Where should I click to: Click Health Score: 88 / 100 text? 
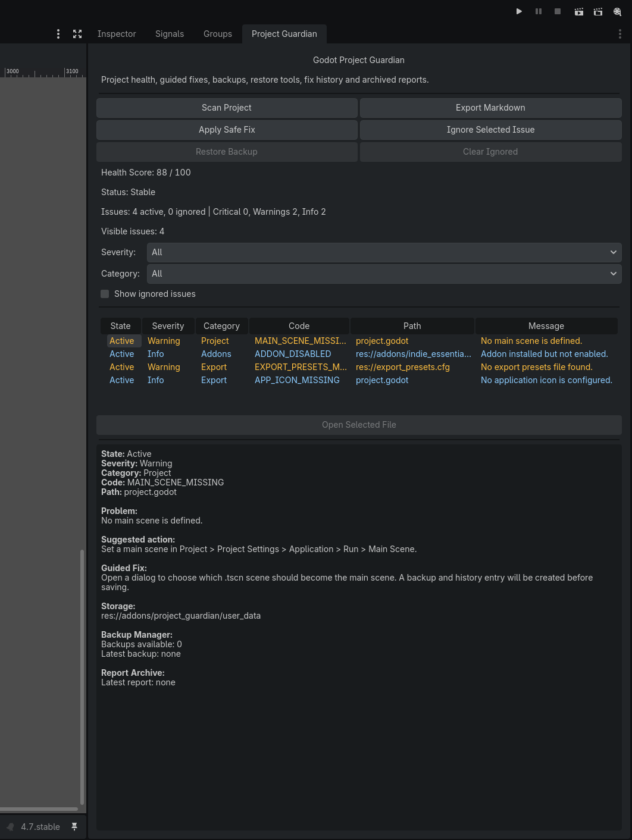(146, 173)
